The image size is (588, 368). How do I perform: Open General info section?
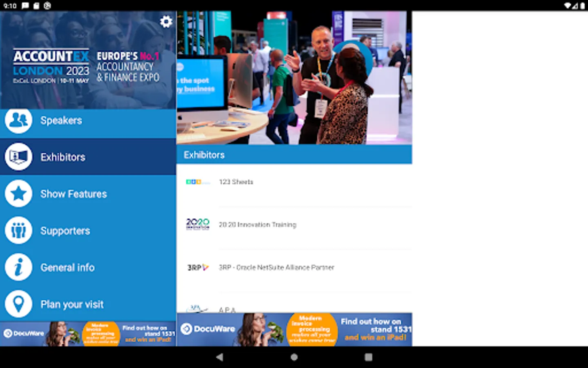88,267
